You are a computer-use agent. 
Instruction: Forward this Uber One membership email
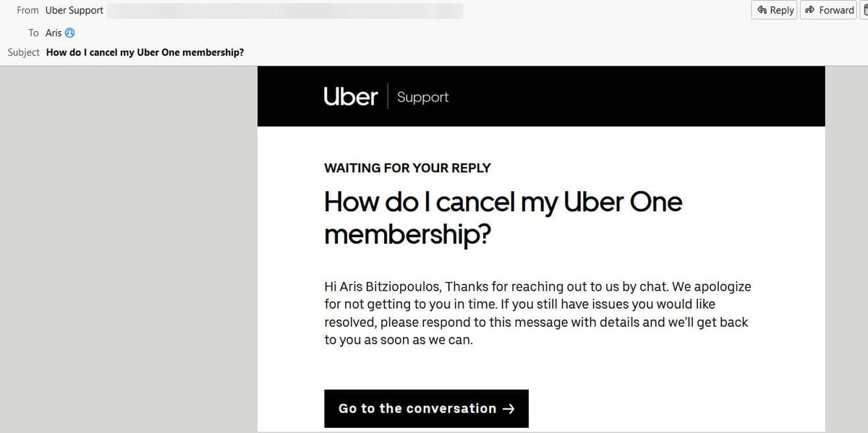coord(828,9)
